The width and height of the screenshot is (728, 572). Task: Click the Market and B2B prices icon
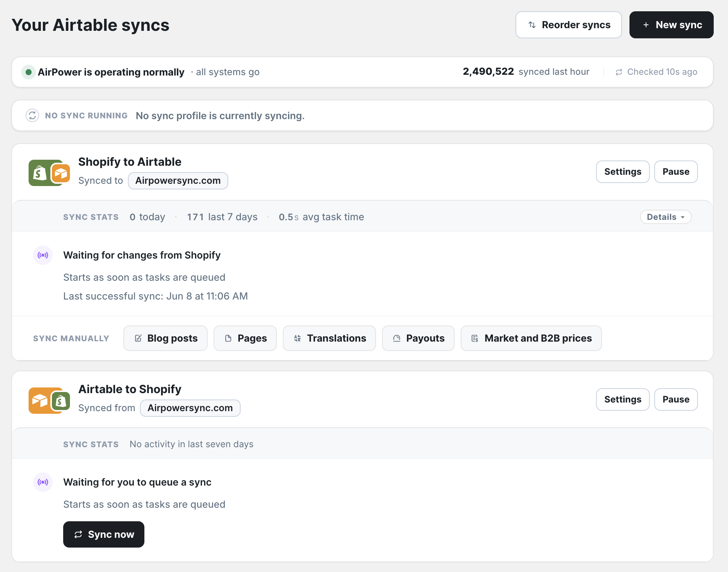click(475, 338)
